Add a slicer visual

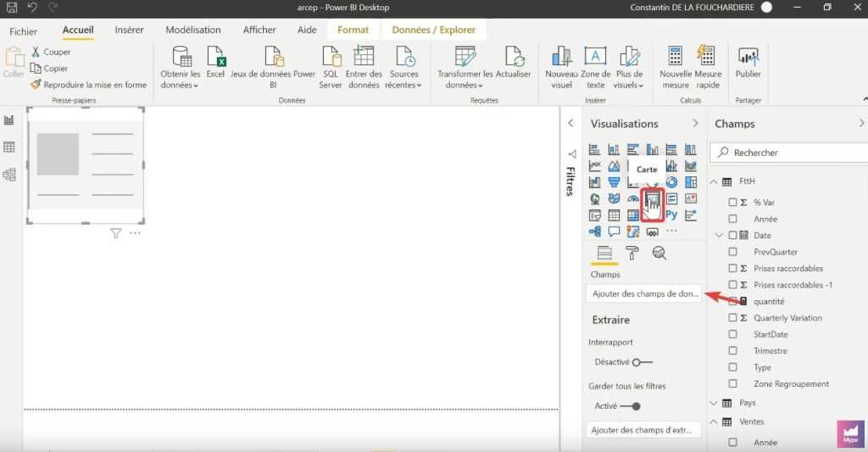[594, 215]
